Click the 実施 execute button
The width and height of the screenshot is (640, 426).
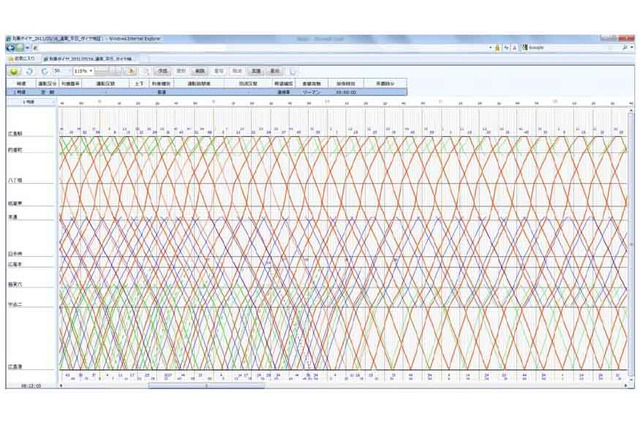(x=256, y=71)
